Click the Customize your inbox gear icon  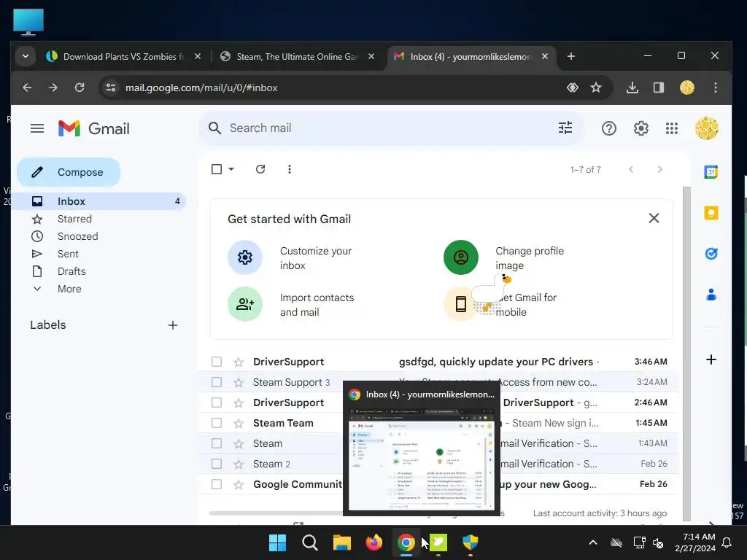click(x=245, y=257)
